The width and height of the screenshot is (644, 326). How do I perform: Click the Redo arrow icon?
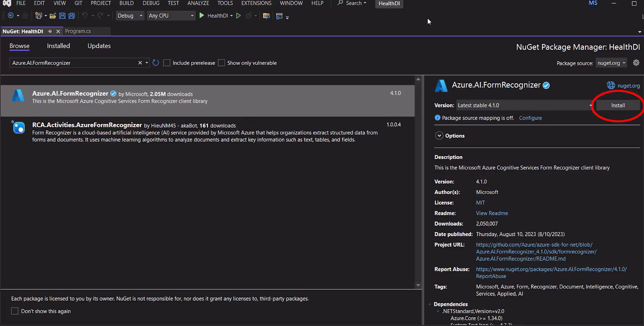pos(100,15)
